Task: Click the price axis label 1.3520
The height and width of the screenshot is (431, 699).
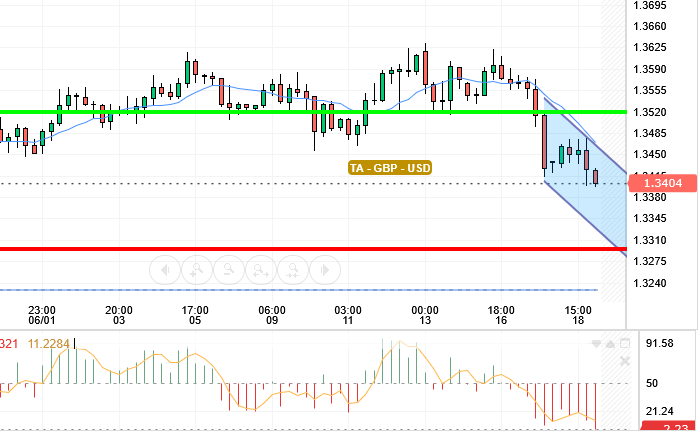Action: pos(650,112)
